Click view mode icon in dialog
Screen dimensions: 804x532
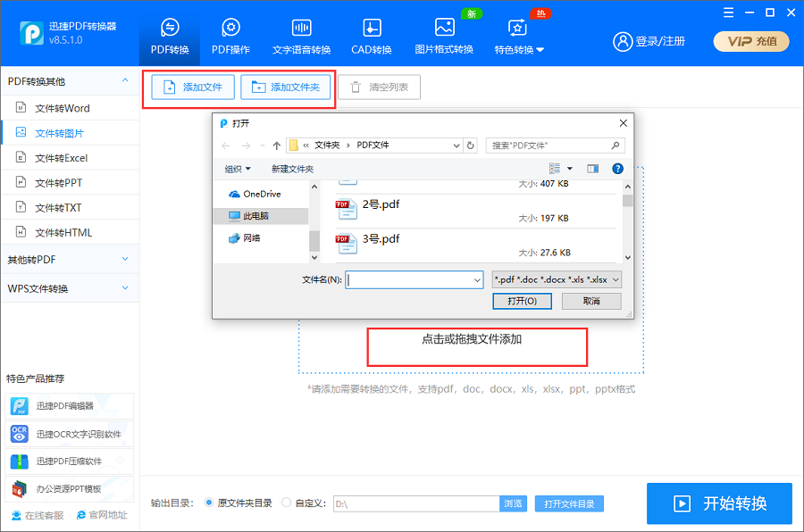(555, 169)
